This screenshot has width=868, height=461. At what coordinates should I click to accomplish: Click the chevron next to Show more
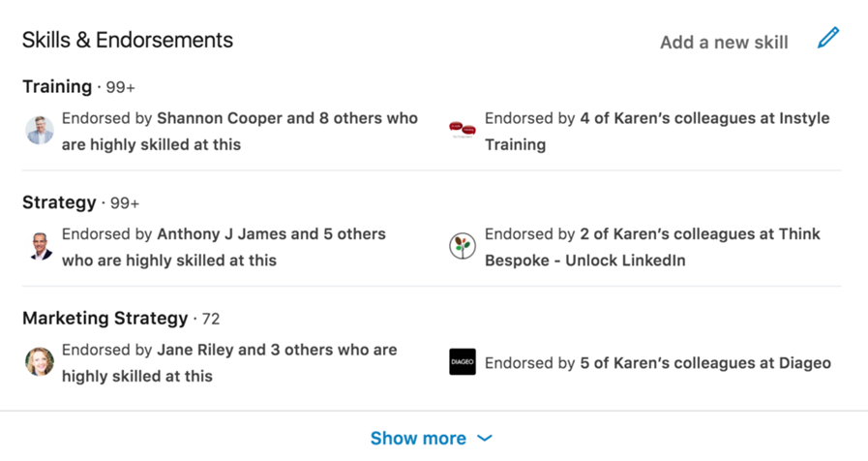coord(485,438)
